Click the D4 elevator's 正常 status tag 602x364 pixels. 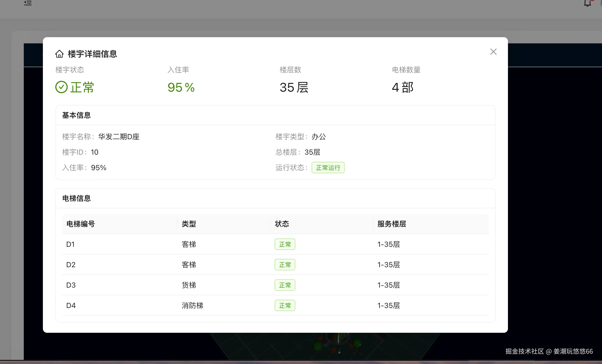pos(285,305)
